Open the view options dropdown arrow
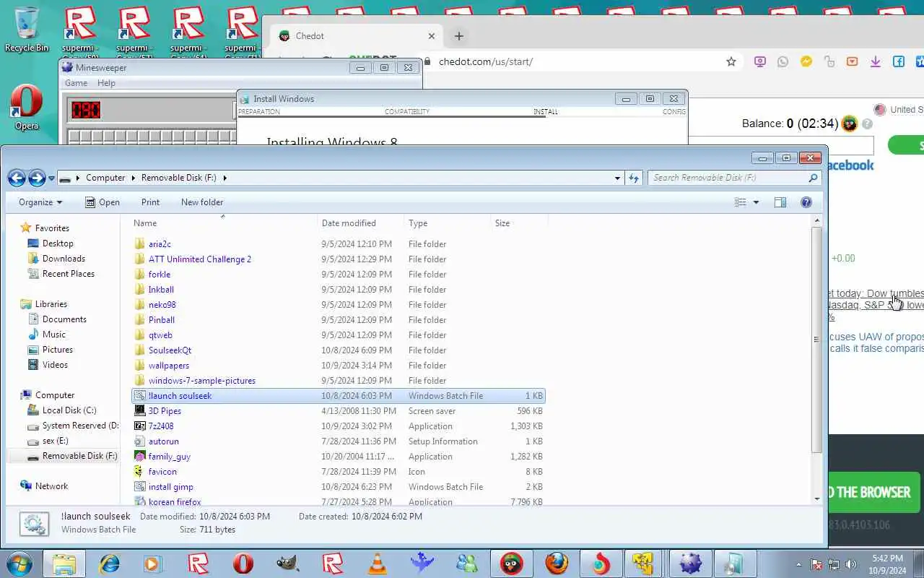This screenshot has width=924, height=578. (x=756, y=202)
